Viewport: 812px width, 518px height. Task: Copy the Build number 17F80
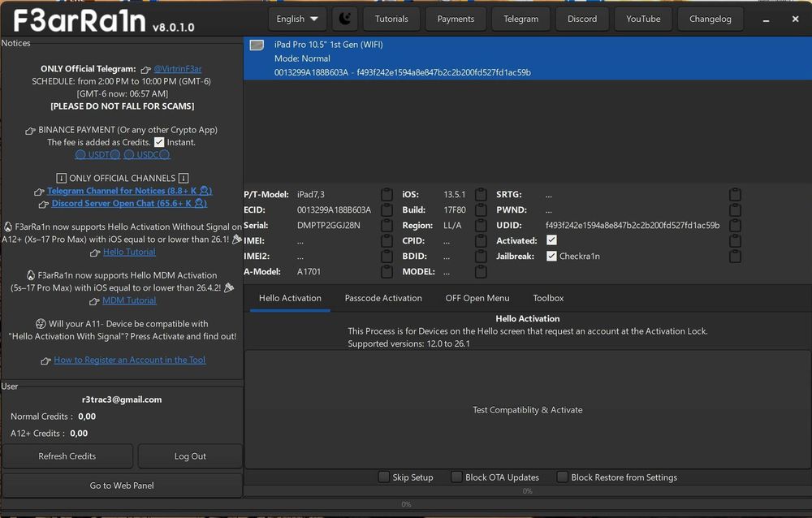pyautogui.click(x=481, y=210)
